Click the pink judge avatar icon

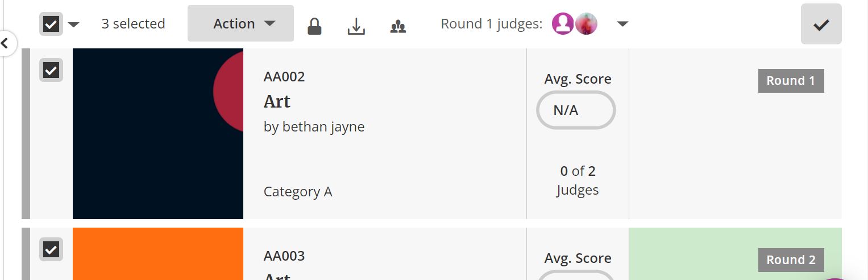point(563,24)
